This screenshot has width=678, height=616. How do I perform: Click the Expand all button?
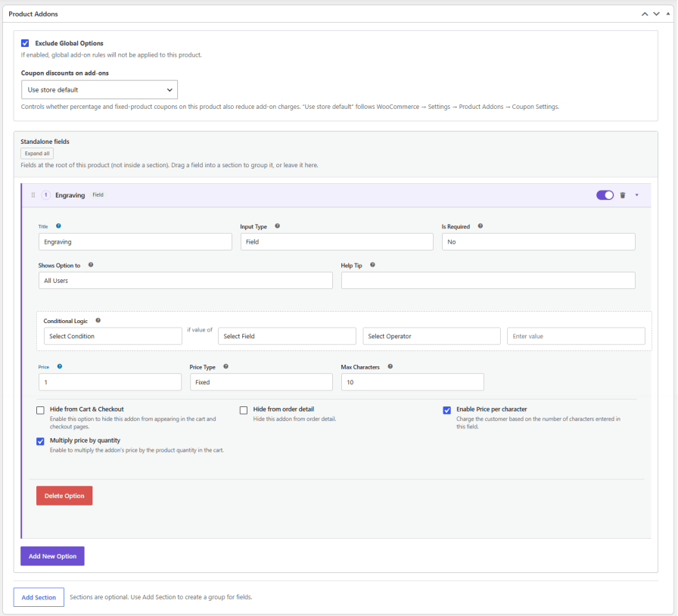click(x=37, y=153)
